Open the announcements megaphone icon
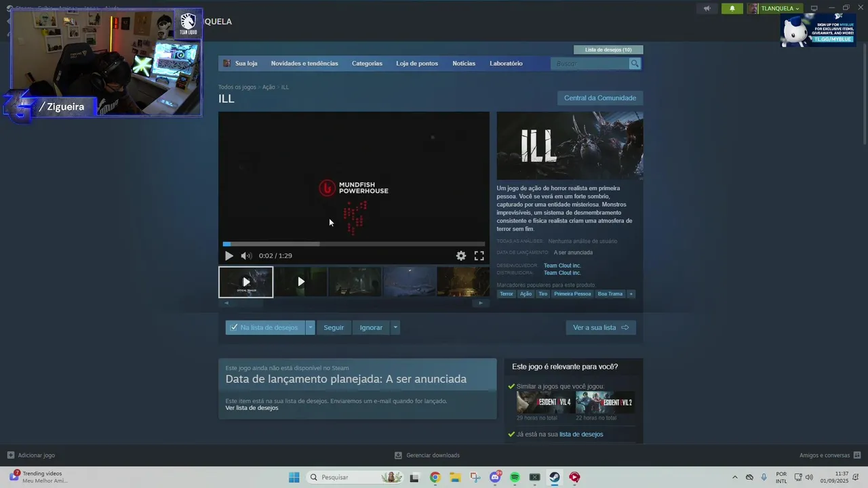This screenshot has width=868, height=488. [707, 9]
